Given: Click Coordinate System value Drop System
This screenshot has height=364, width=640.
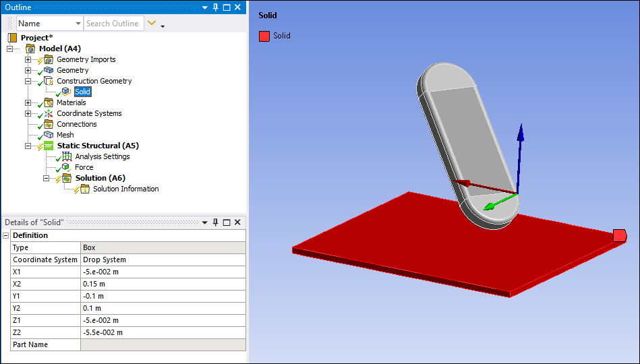Looking at the screenshot, I should pos(163,260).
